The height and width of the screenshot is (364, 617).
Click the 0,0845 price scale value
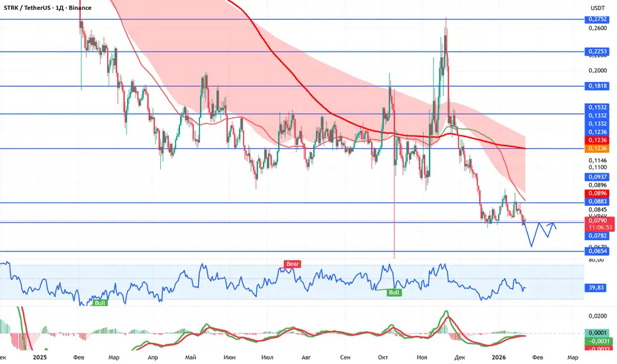click(x=598, y=210)
